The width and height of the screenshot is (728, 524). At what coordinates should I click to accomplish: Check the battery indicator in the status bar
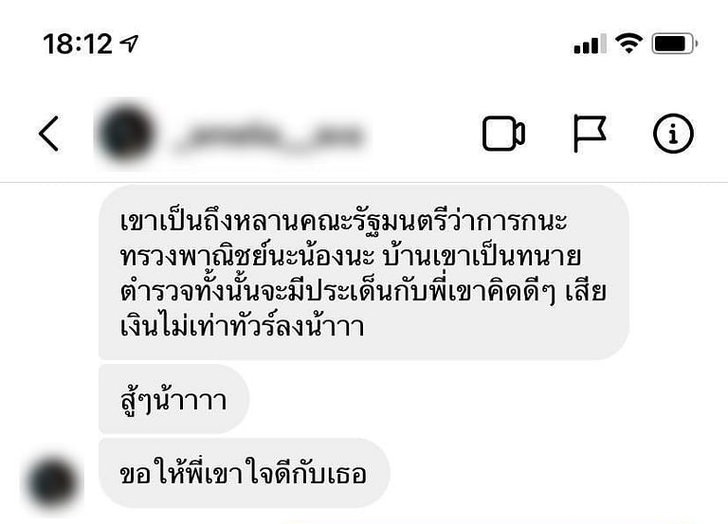tap(675, 45)
